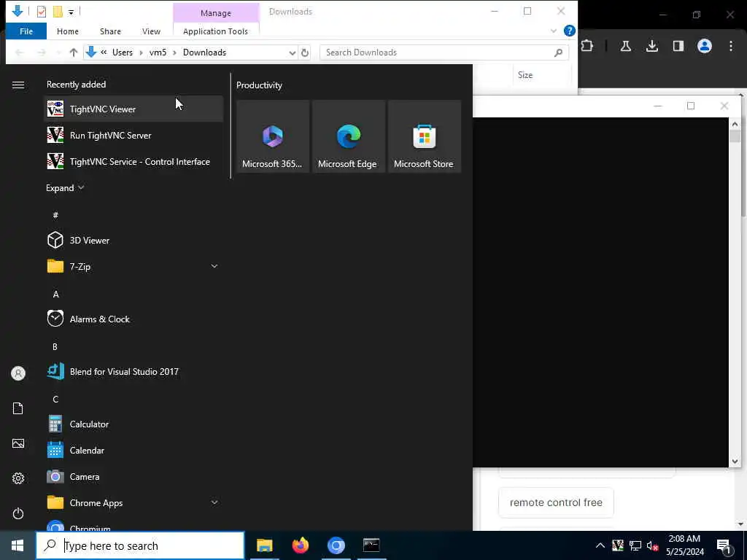
Task: Open Documents from Start sidebar
Action: [18, 408]
